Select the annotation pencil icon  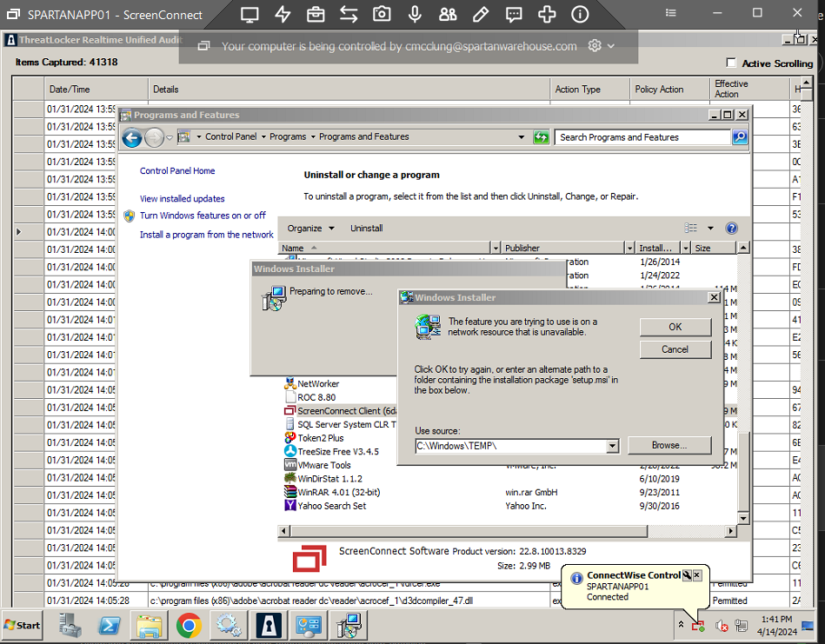[481, 14]
